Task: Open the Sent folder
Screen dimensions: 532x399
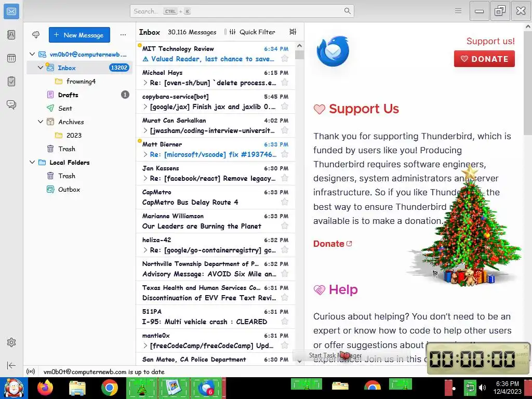Action: [79, 108]
